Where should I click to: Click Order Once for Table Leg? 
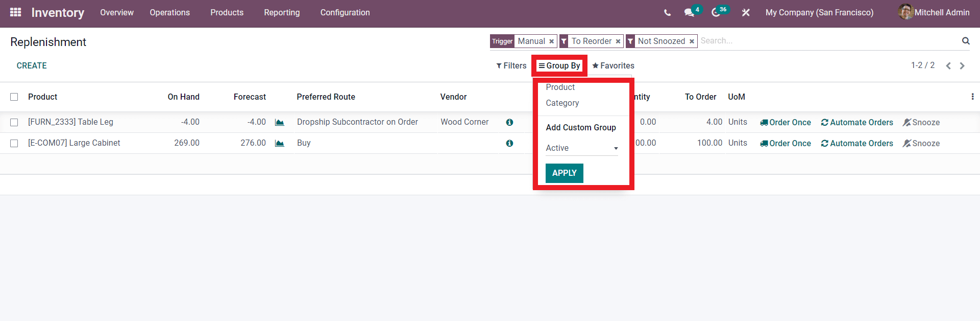(x=785, y=122)
